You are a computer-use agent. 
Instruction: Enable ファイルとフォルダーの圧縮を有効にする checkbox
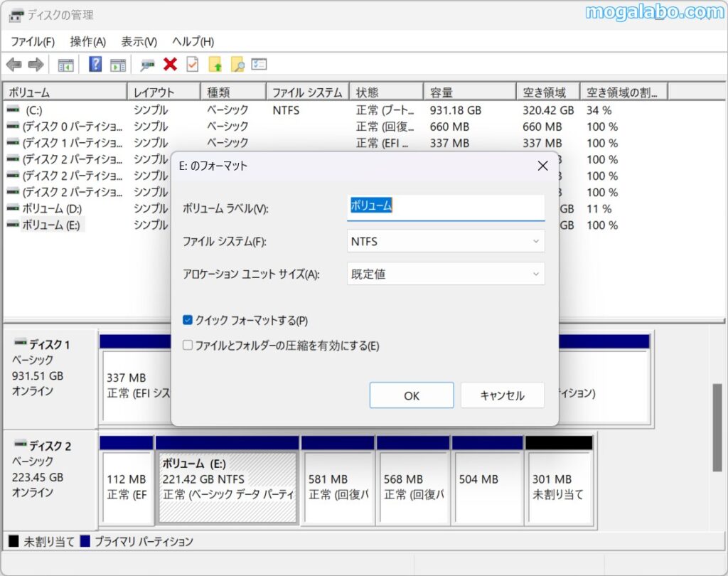[x=188, y=346]
